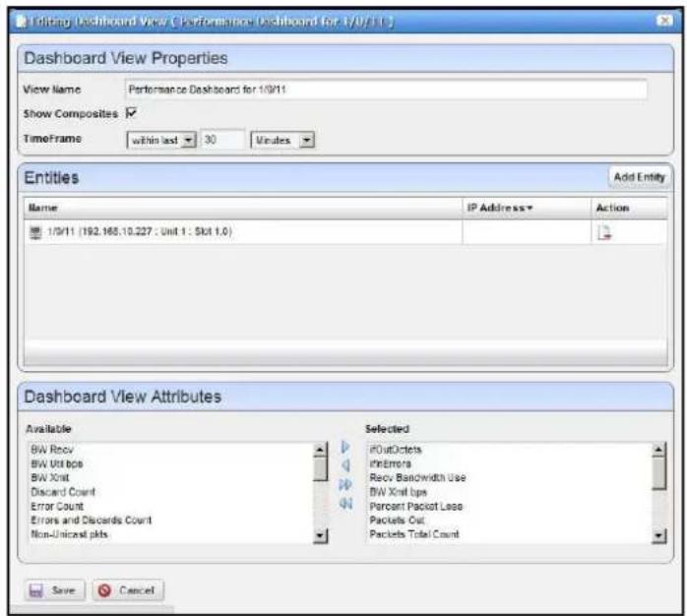Click the Save button

pos(54,590)
